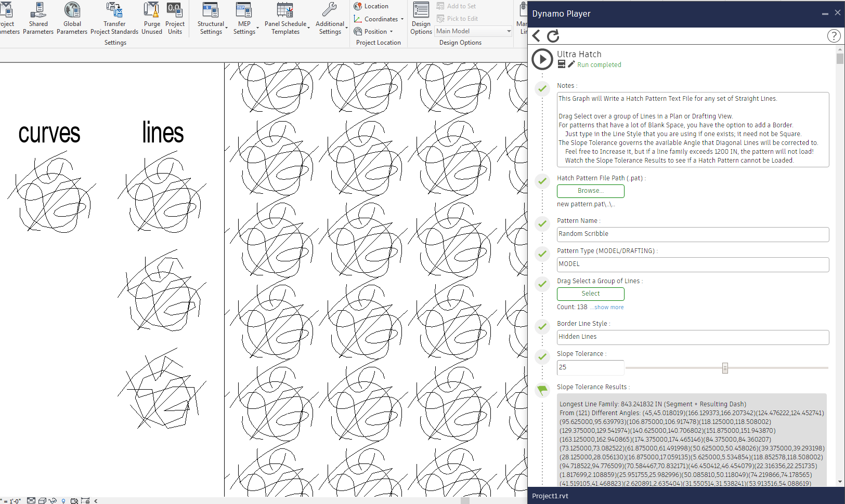Click the Ultra Hatch script title
This screenshot has width=845, height=504.
(579, 54)
